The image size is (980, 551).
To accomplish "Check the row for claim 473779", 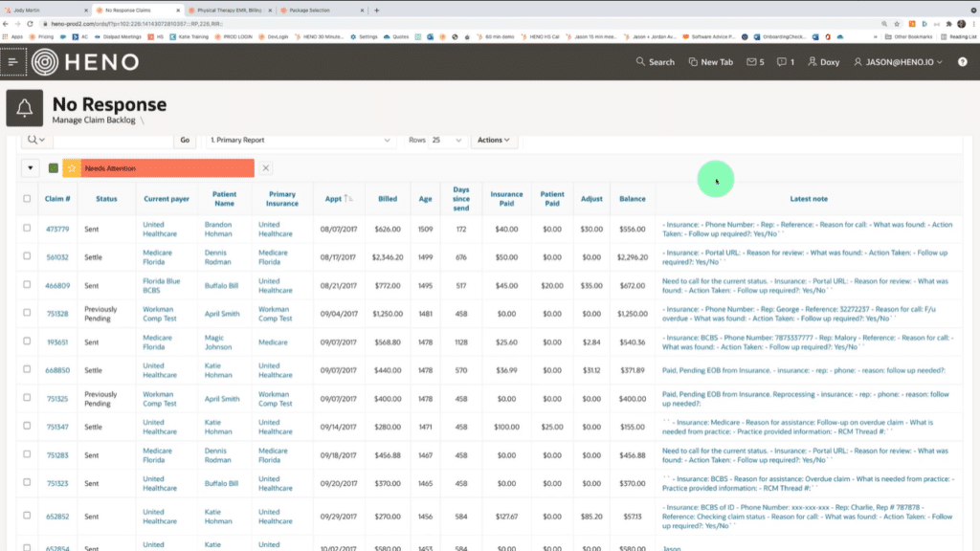I will tap(27, 228).
